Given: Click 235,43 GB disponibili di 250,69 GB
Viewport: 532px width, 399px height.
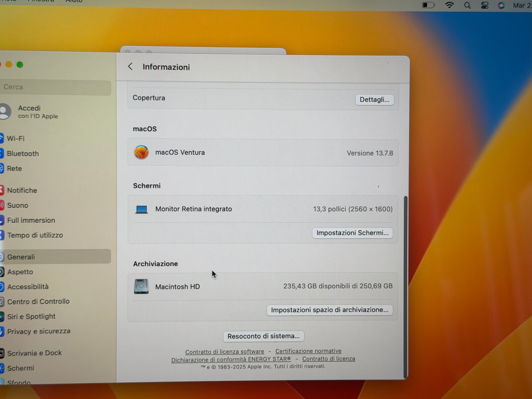Looking at the screenshot, I should coord(338,286).
